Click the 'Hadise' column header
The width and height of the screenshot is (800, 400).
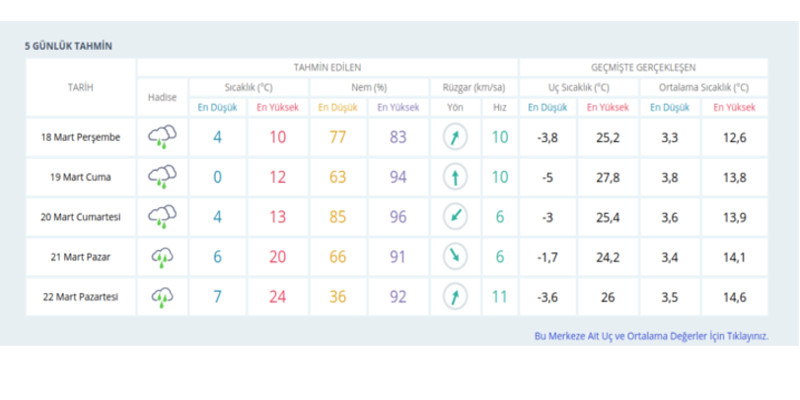[162, 97]
